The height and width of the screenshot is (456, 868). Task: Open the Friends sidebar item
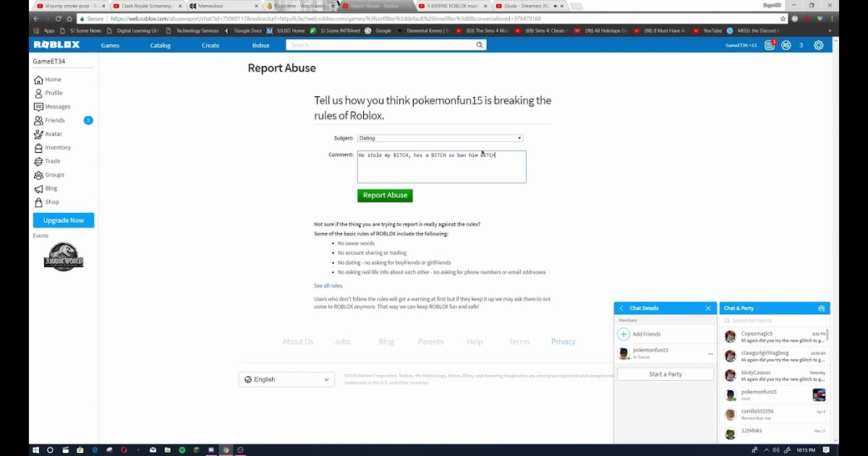point(64,120)
